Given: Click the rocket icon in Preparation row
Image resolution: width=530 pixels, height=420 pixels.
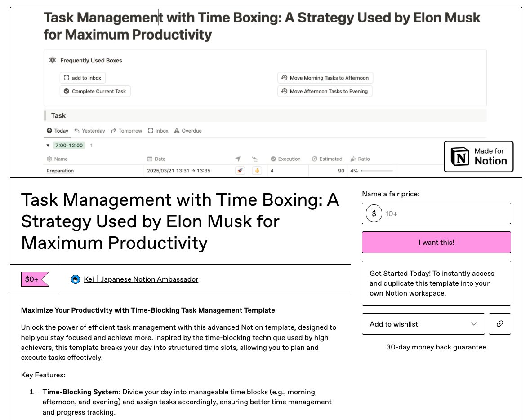Looking at the screenshot, I should coord(240,171).
